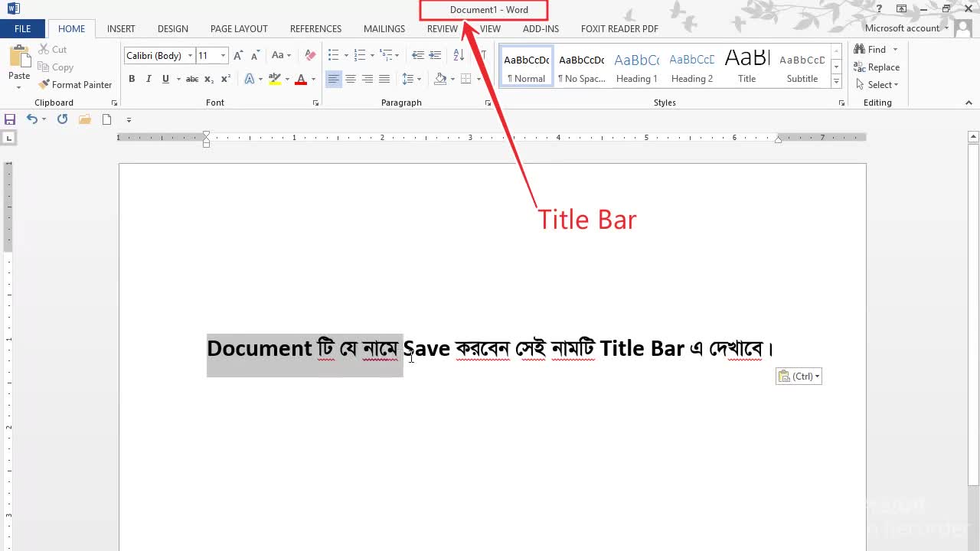Apply the Heading 1 style
The width and height of the screenshot is (980, 551).
637,67
